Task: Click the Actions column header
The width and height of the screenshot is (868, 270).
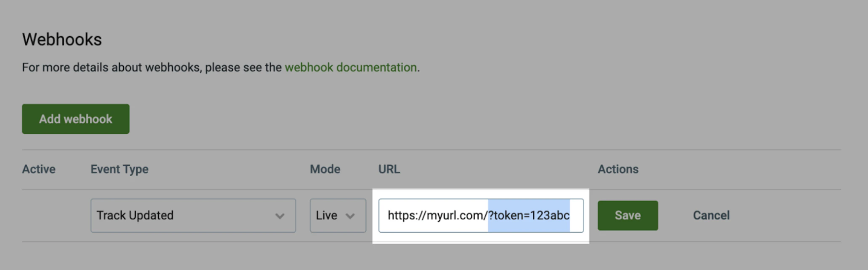Action: [618, 169]
